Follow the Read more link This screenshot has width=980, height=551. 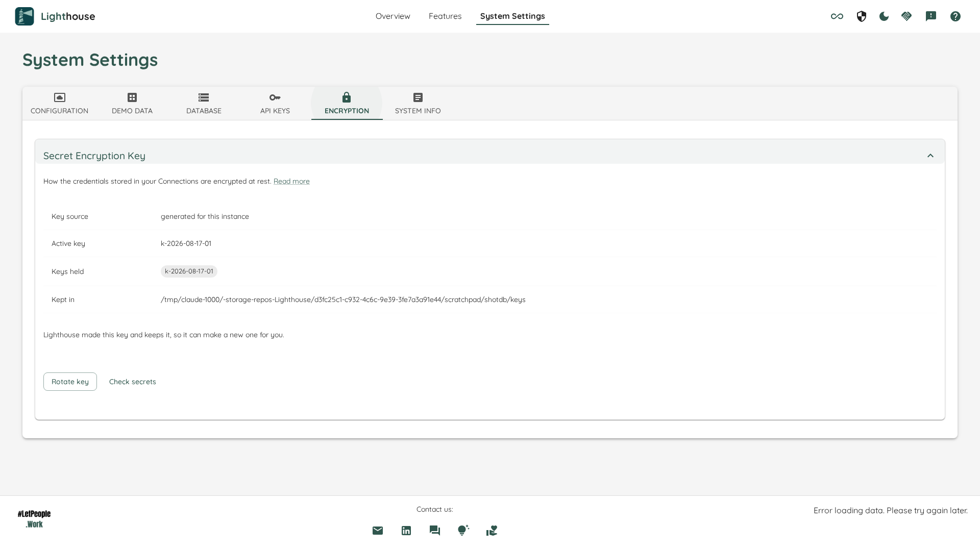point(291,181)
